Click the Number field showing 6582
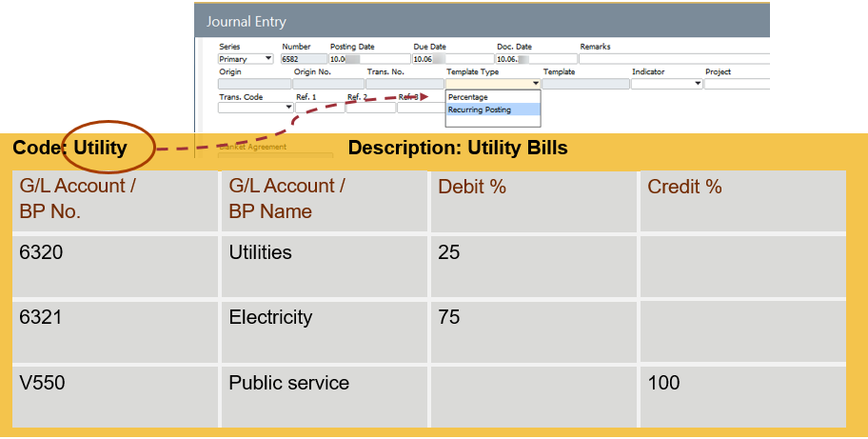 pos(304,59)
